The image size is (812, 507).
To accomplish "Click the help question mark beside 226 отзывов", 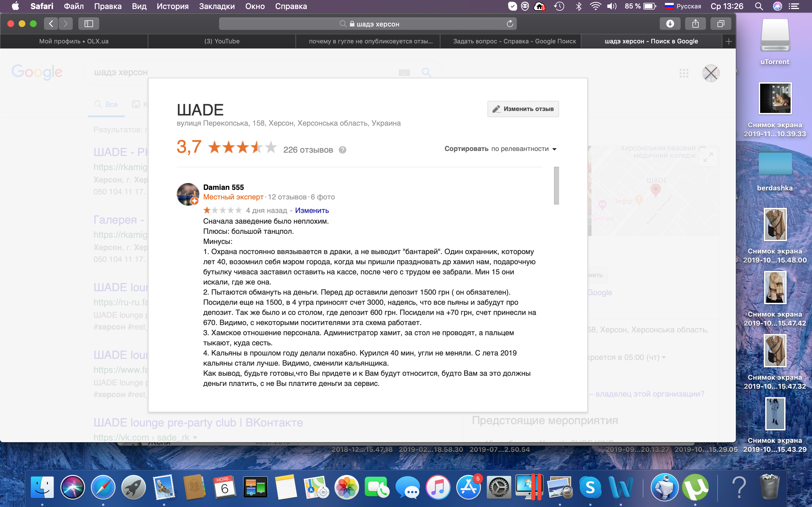I will pos(342,150).
